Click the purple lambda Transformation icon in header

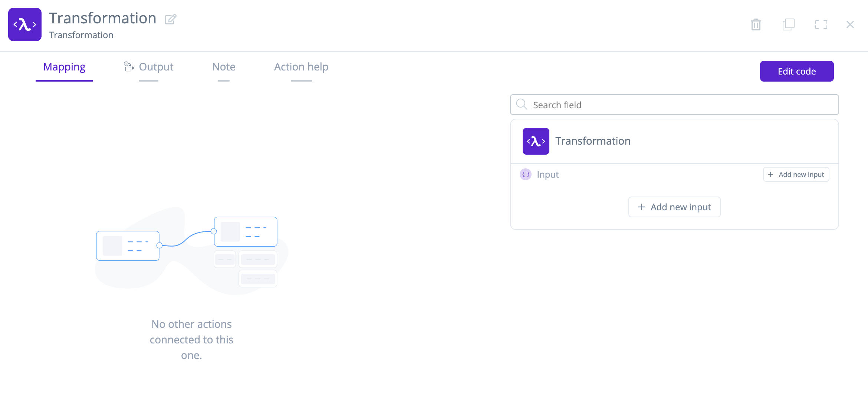pyautogui.click(x=24, y=24)
